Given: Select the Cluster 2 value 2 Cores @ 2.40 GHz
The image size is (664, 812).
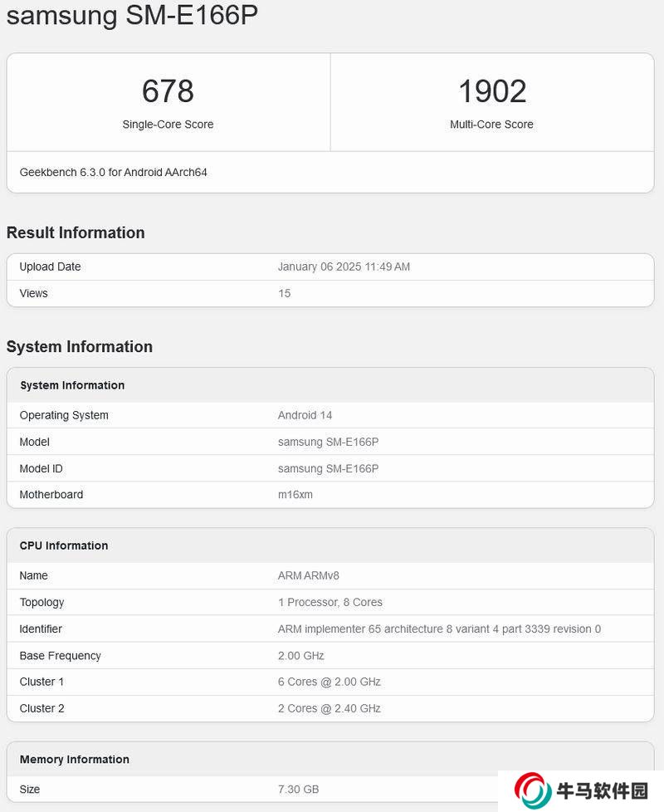Looking at the screenshot, I should (x=329, y=708).
